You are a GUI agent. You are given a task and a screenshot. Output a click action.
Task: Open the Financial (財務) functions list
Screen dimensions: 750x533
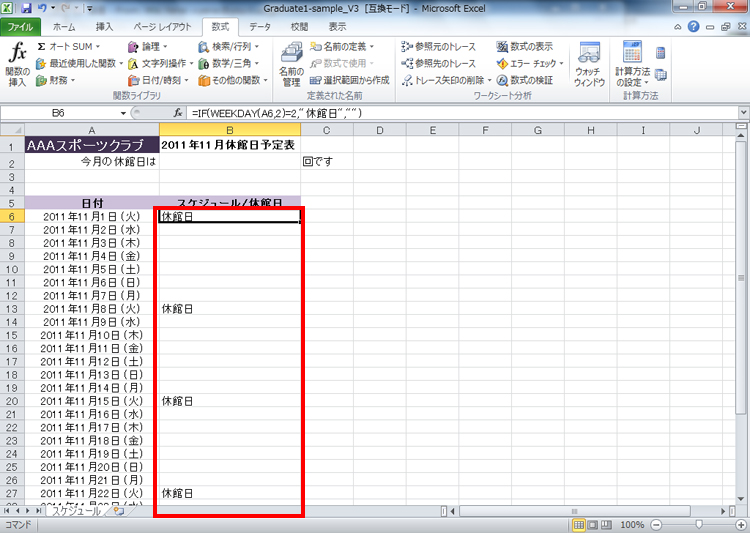pos(56,80)
